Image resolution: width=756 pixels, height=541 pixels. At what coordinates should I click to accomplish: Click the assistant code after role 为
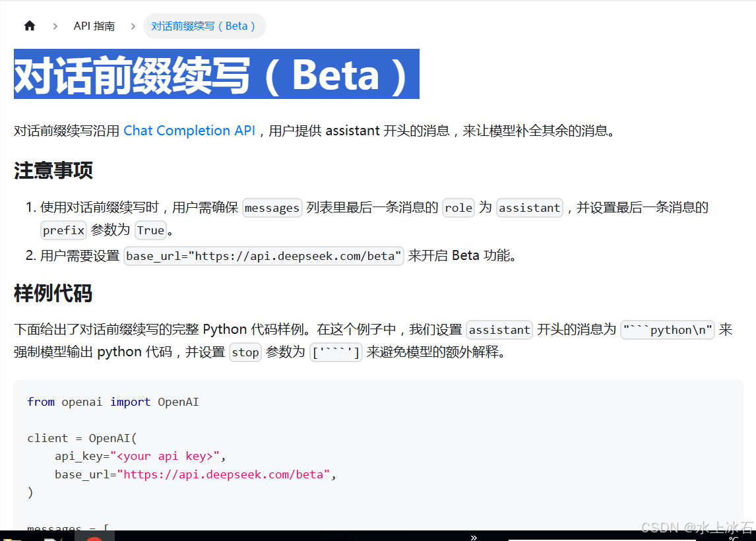tap(529, 208)
